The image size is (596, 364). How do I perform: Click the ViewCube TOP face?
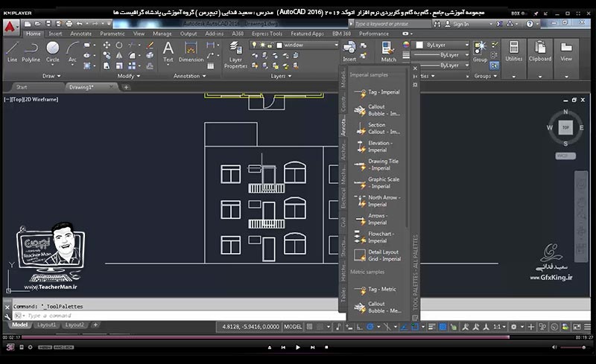point(565,128)
